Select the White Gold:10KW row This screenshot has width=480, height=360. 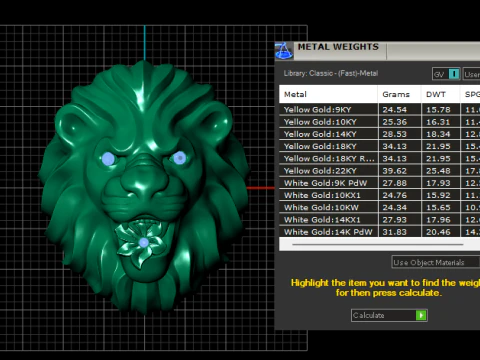379,207
